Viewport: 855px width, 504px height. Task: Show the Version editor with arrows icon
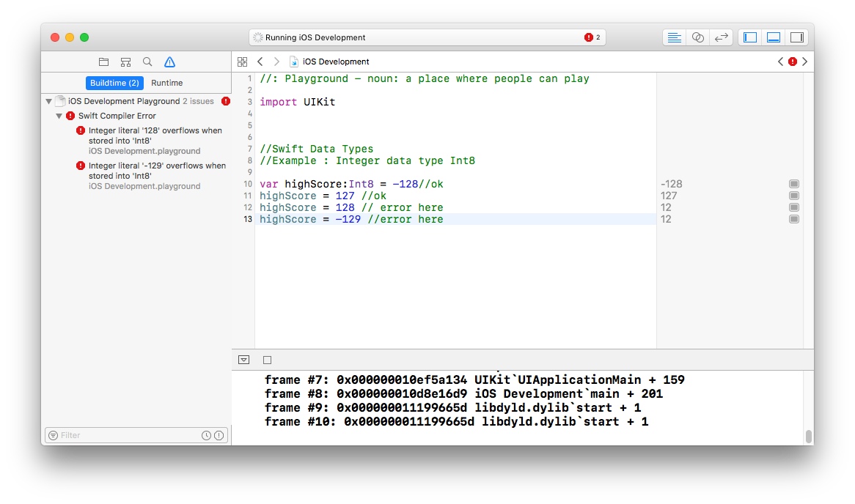tap(722, 37)
